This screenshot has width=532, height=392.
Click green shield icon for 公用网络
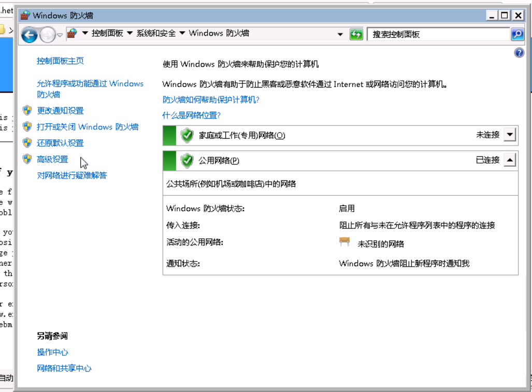click(x=187, y=161)
